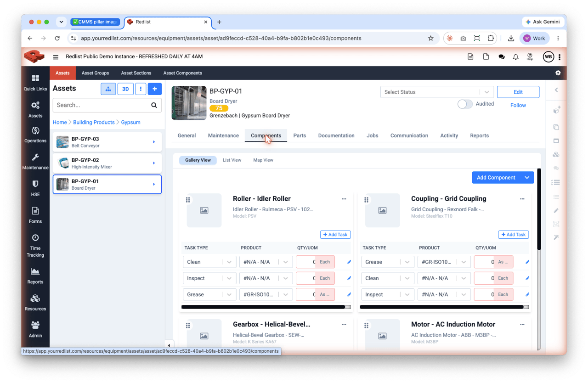
Task: Switch to Map View
Action: coord(263,160)
